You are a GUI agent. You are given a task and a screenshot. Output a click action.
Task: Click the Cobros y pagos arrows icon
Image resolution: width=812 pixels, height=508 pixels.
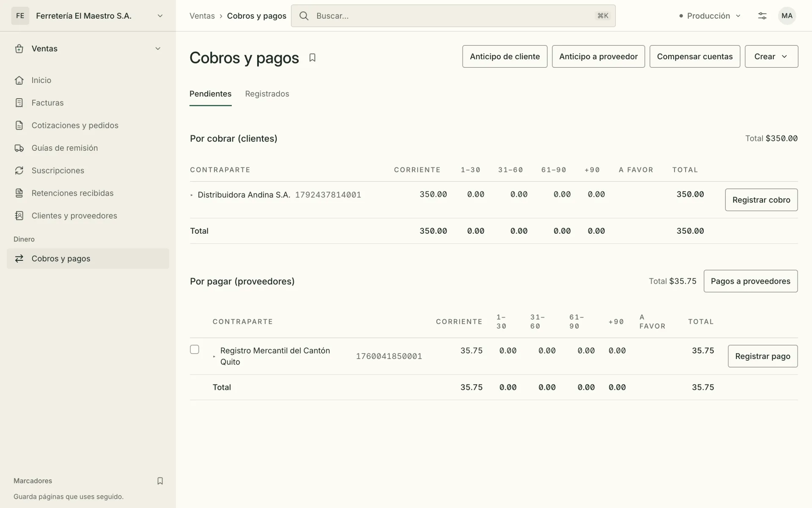19,259
